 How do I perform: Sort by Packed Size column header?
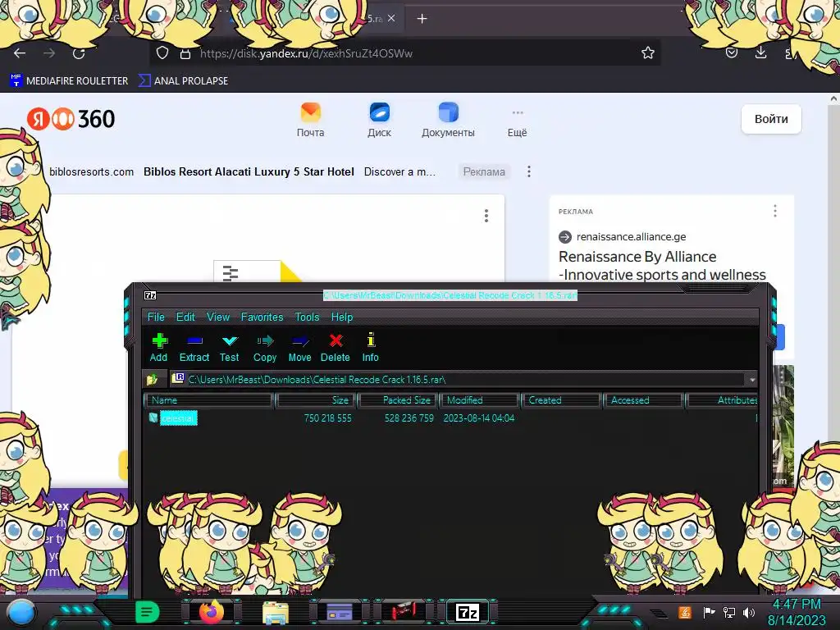[399, 400]
